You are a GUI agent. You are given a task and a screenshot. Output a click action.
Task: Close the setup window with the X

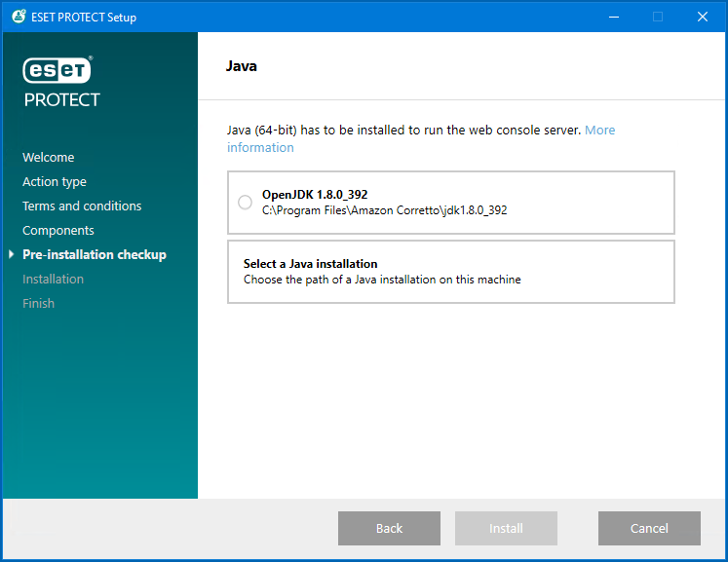[x=702, y=17]
